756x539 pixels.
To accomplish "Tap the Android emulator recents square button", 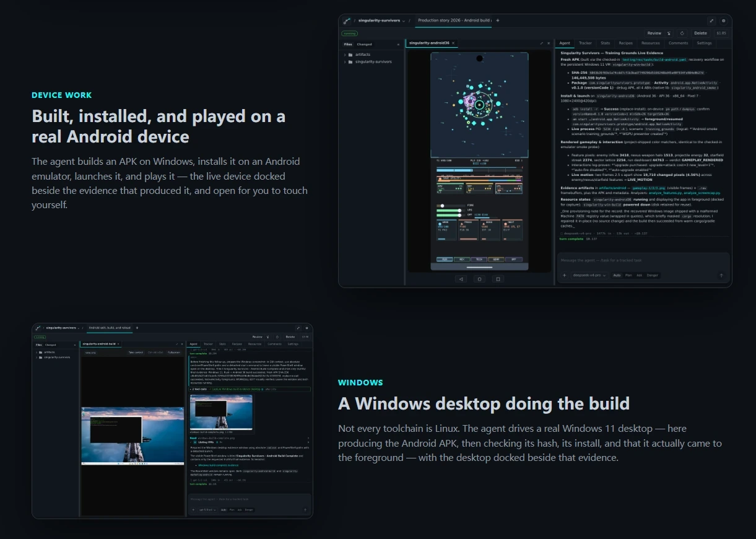I will tap(497, 279).
